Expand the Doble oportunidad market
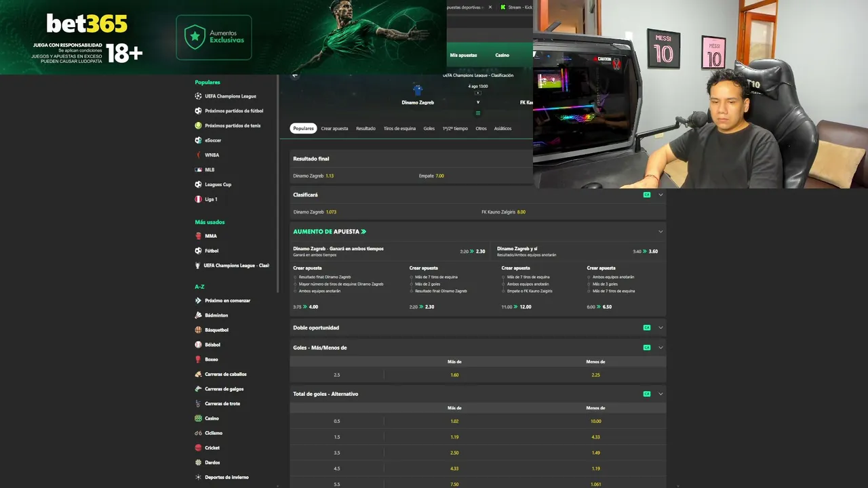This screenshot has height=488, width=868. point(660,327)
